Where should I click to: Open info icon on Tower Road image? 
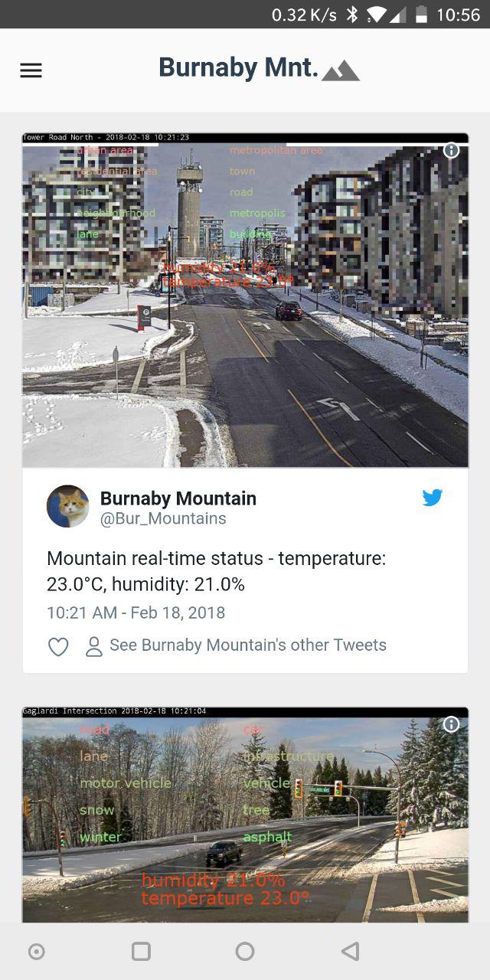click(x=452, y=150)
